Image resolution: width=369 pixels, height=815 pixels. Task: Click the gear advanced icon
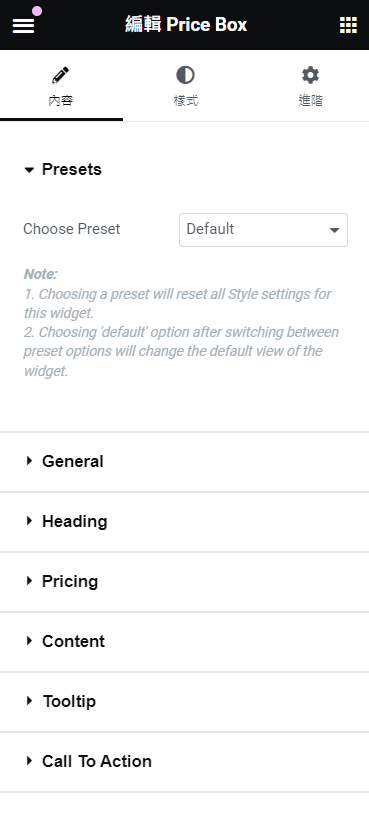pos(310,75)
